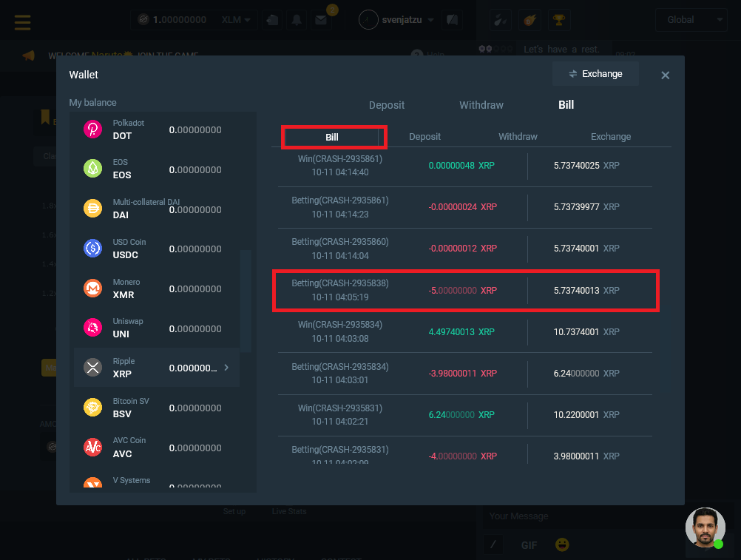741x560 pixels.
Task: Click the Exchange button
Action: pyautogui.click(x=595, y=74)
